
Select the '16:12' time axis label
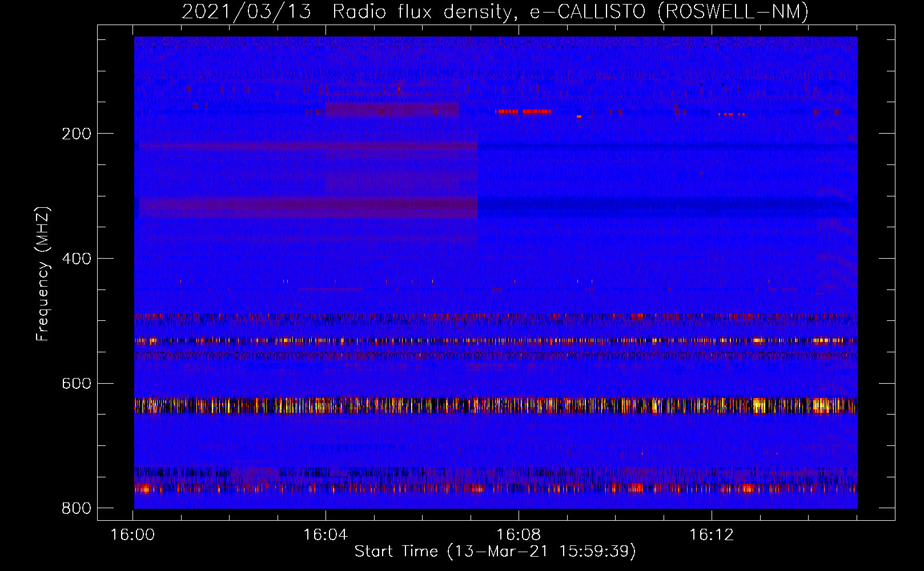click(x=712, y=535)
